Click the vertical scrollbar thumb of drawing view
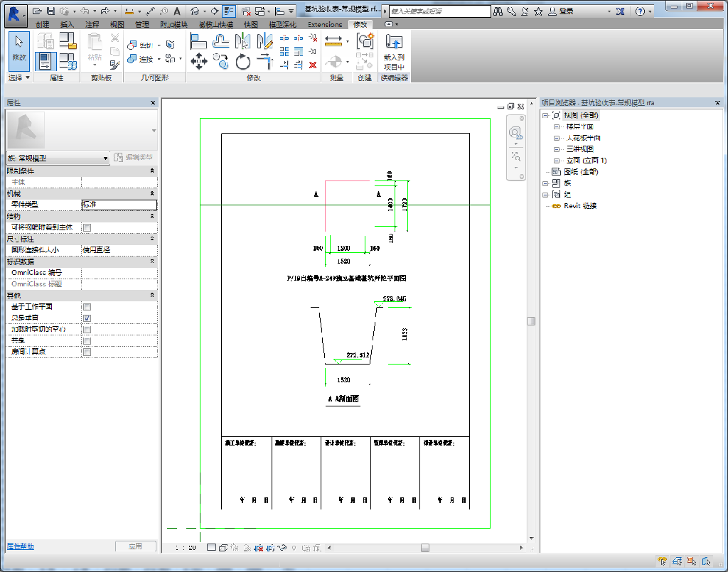The width and height of the screenshot is (728, 572). [531, 321]
